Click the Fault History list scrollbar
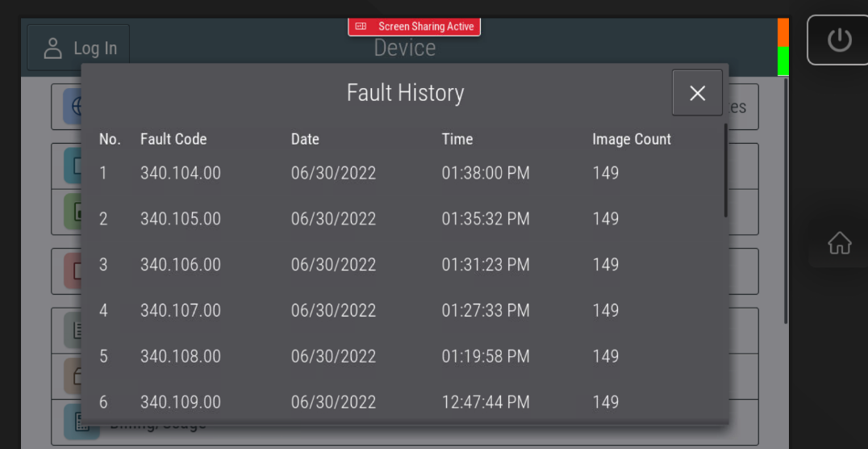Image resolution: width=868 pixels, height=449 pixels. coord(725,170)
